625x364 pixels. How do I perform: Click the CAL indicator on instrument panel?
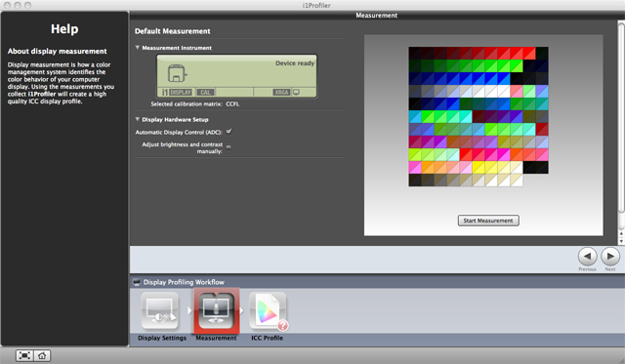(205, 93)
